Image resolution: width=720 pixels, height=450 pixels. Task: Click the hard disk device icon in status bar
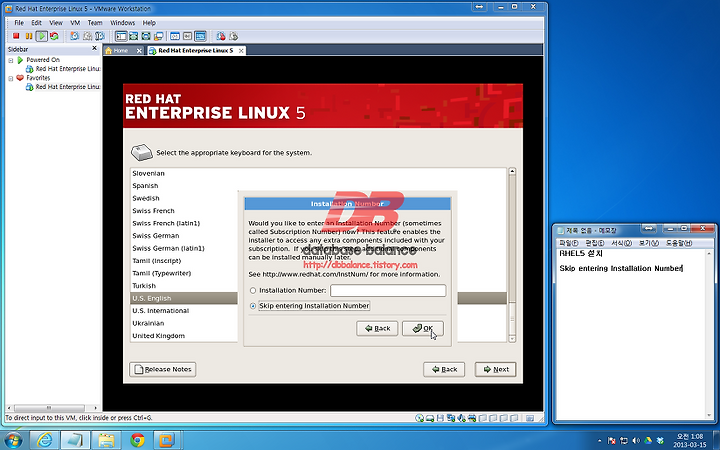(x=430, y=418)
